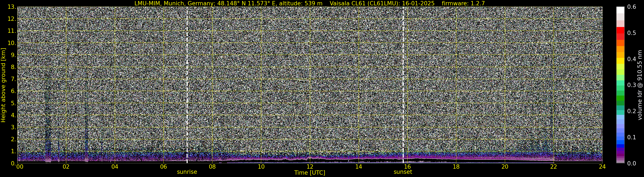Click the x-axis tick label '08'
644x177 pixels.
pos(212,167)
